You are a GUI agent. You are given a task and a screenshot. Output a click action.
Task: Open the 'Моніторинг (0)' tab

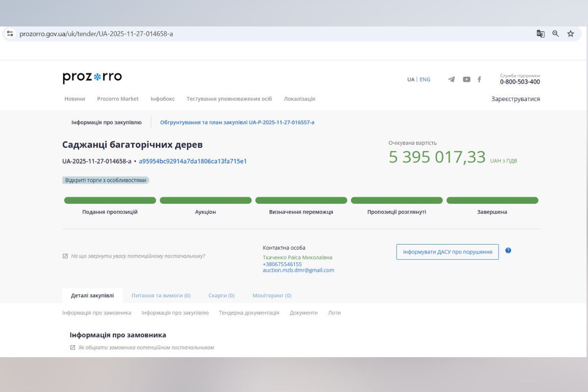pyautogui.click(x=271, y=295)
